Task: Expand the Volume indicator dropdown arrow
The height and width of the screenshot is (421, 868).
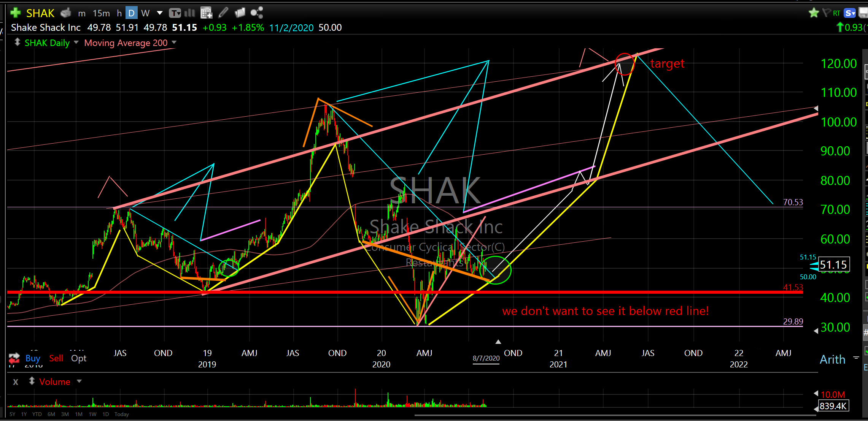Action: pyautogui.click(x=79, y=381)
